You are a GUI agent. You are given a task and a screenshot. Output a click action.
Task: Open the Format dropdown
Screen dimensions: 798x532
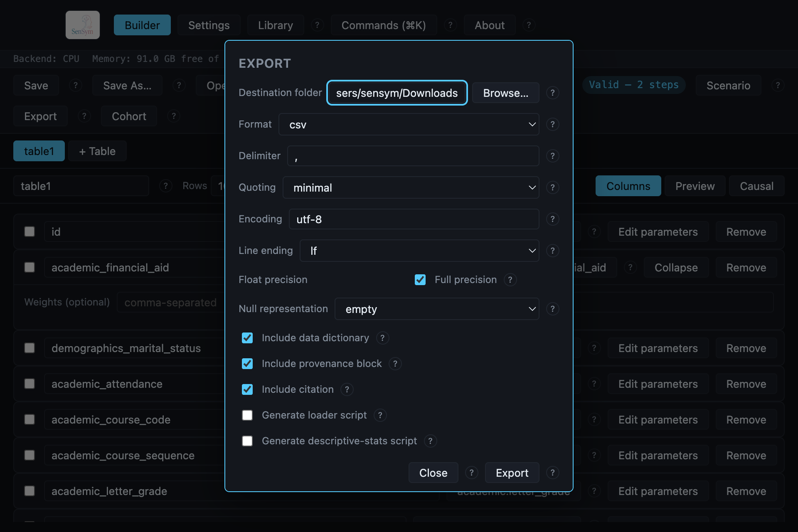click(x=409, y=124)
